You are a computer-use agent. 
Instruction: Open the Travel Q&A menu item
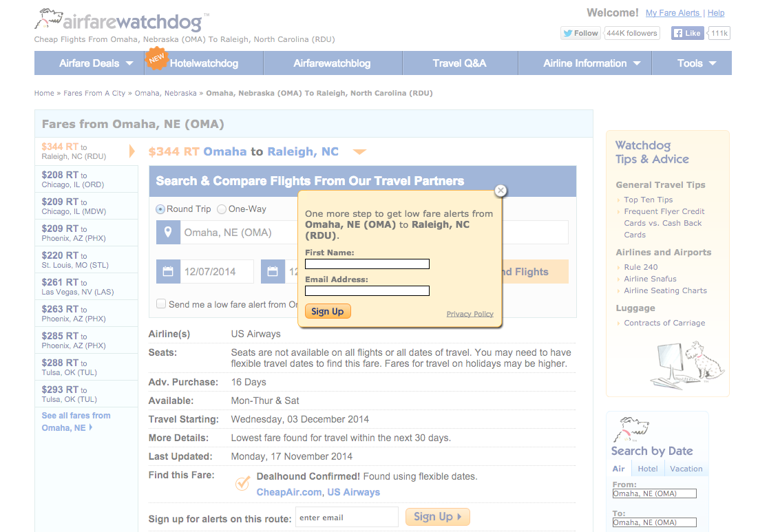[x=459, y=63]
